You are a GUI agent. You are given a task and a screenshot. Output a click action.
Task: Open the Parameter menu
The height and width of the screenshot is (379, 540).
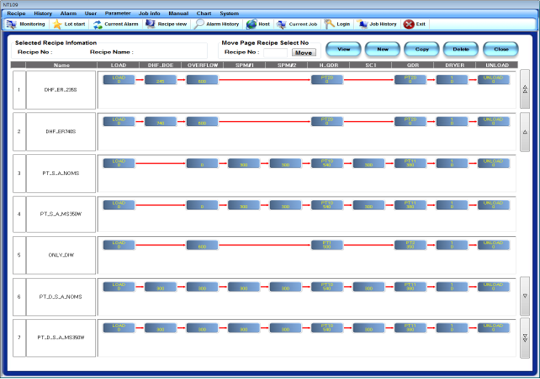118,13
